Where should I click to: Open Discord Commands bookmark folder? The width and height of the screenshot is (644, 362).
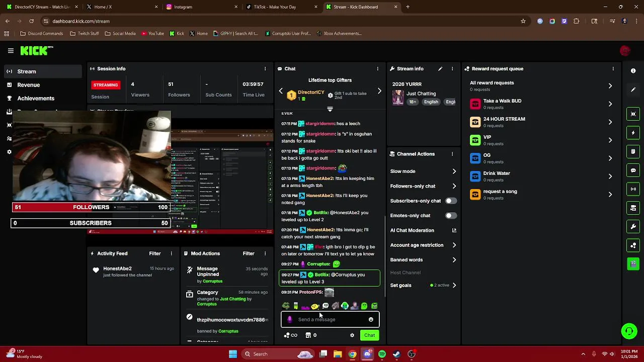pyautogui.click(x=42, y=34)
